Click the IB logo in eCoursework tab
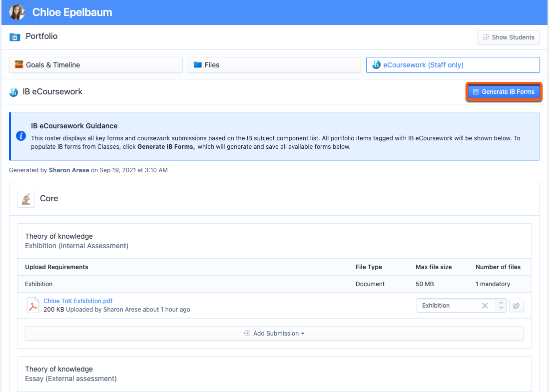This screenshot has height=392, width=549. click(x=376, y=65)
